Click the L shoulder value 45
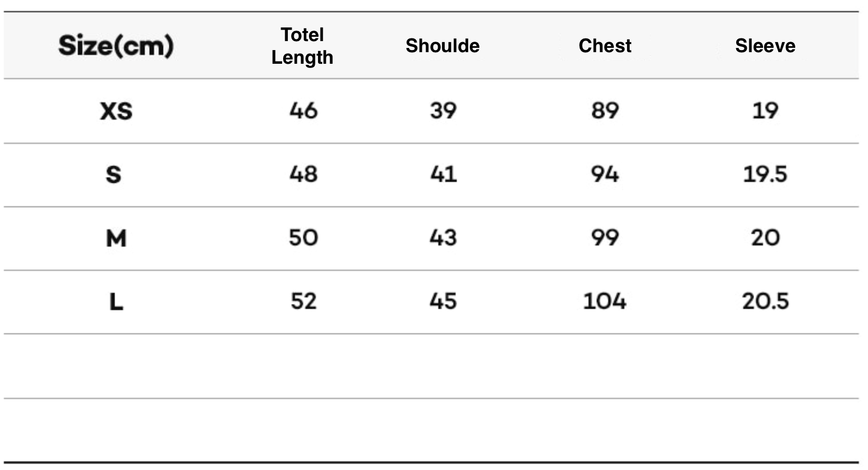The image size is (868, 470). coord(443,301)
